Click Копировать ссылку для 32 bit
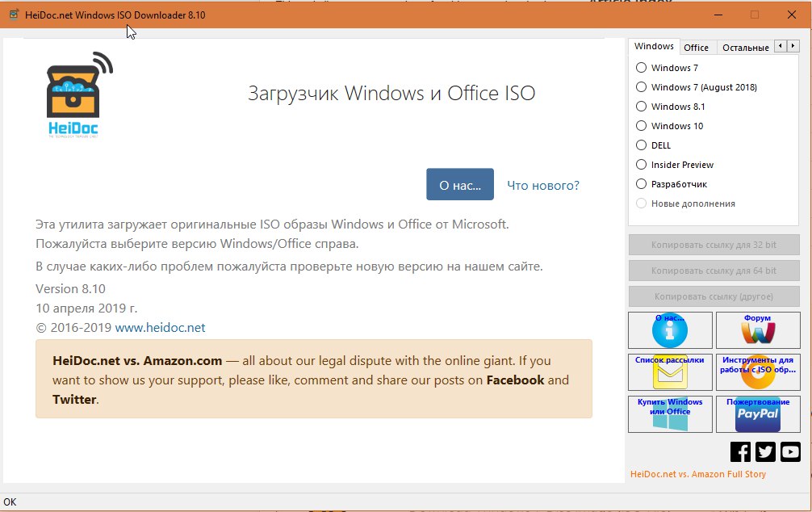 pyautogui.click(x=714, y=245)
